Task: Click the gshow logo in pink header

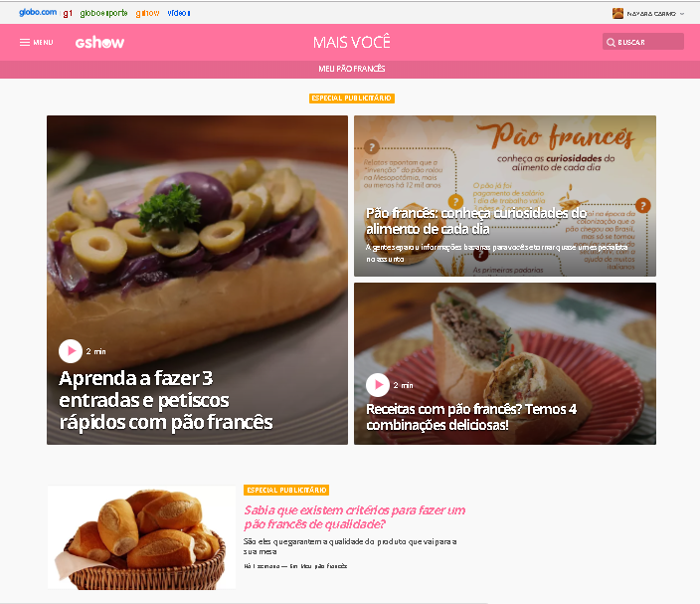Action: pos(99,43)
